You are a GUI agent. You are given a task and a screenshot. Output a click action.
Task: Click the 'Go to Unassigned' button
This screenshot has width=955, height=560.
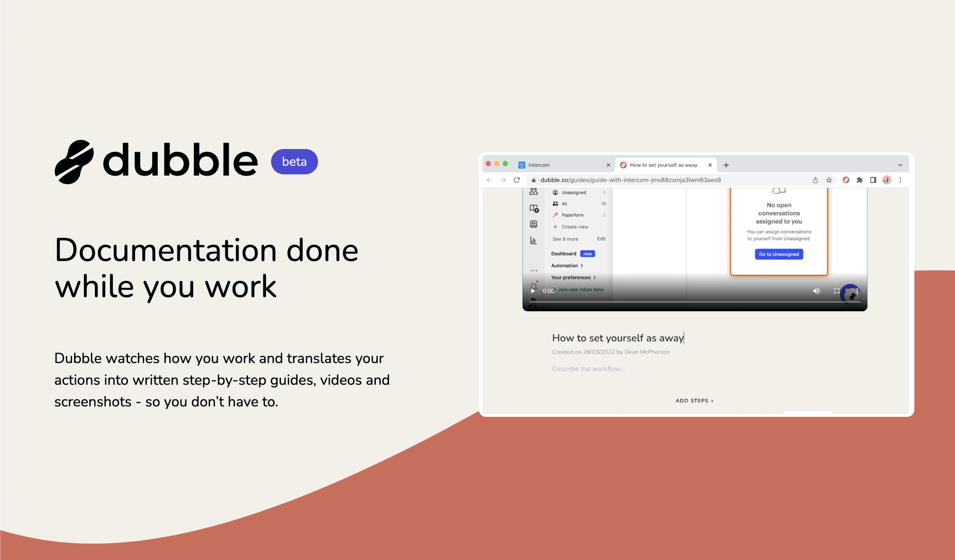[x=779, y=255]
